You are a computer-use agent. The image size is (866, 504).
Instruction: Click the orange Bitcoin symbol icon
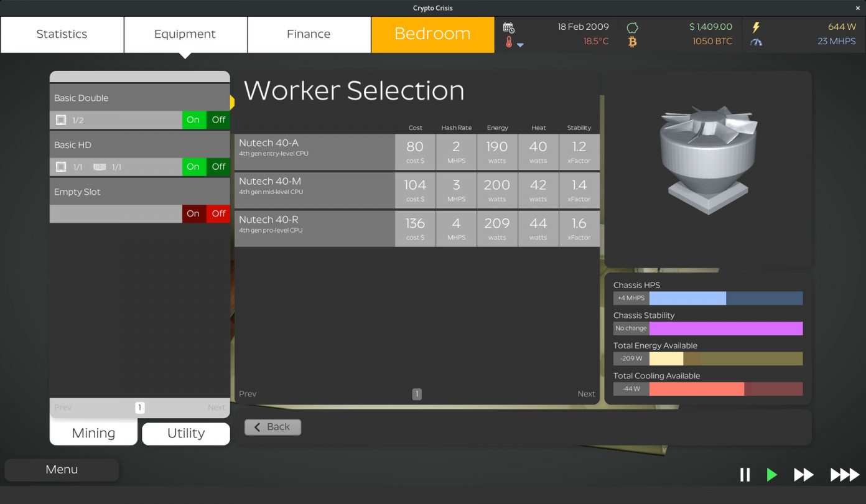click(x=632, y=42)
